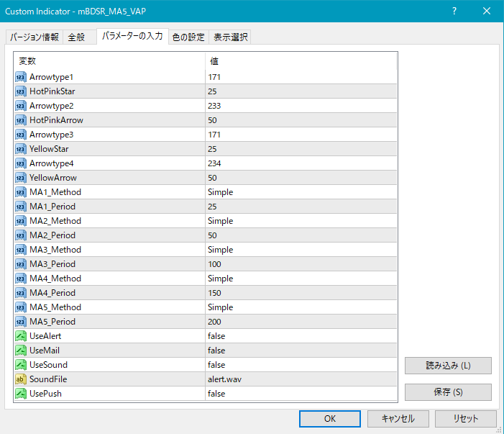Click the 読み込み (L) button

(448, 366)
